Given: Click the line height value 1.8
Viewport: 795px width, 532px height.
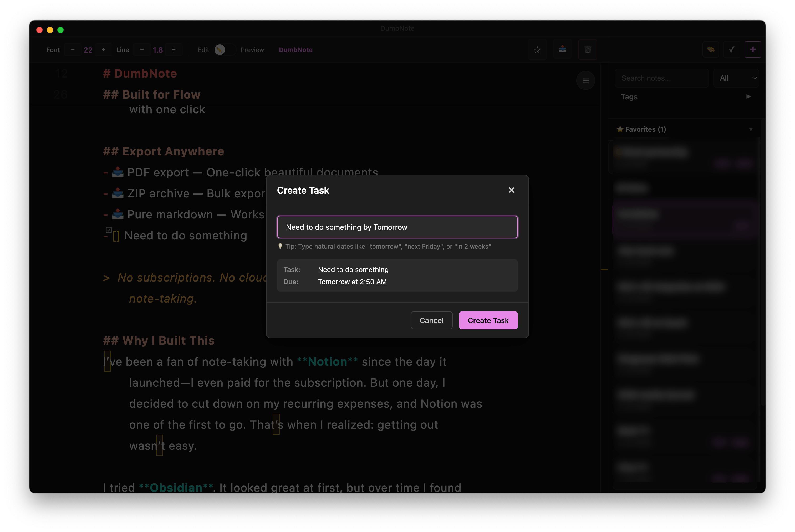Looking at the screenshot, I should coord(158,50).
